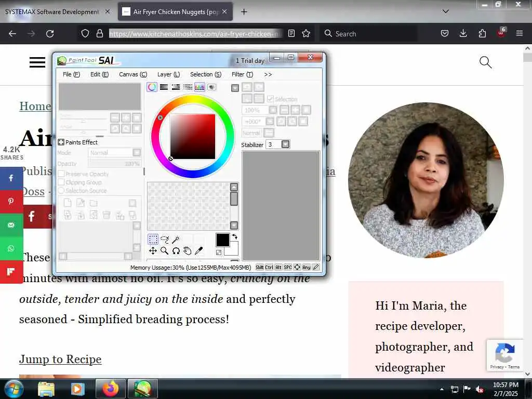532x399 pixels.
Task: Open the Stabilizer value dropdown
Action: pyautogui.click(x=286, y=144)
